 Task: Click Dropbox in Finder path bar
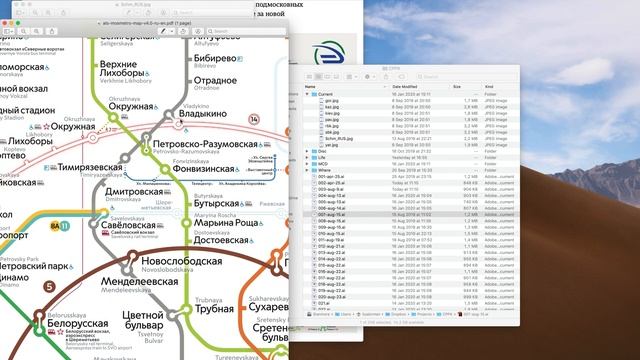[395, 314]
